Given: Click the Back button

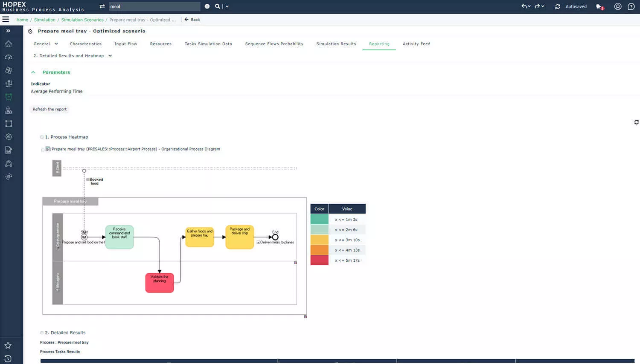Looking at the screenshot, I should pos(192,20).
